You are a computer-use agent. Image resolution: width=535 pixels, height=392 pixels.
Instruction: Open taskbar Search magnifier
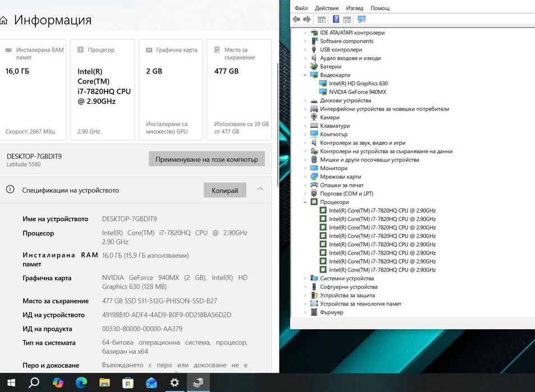pyautogui.click(x=34, y=383)
